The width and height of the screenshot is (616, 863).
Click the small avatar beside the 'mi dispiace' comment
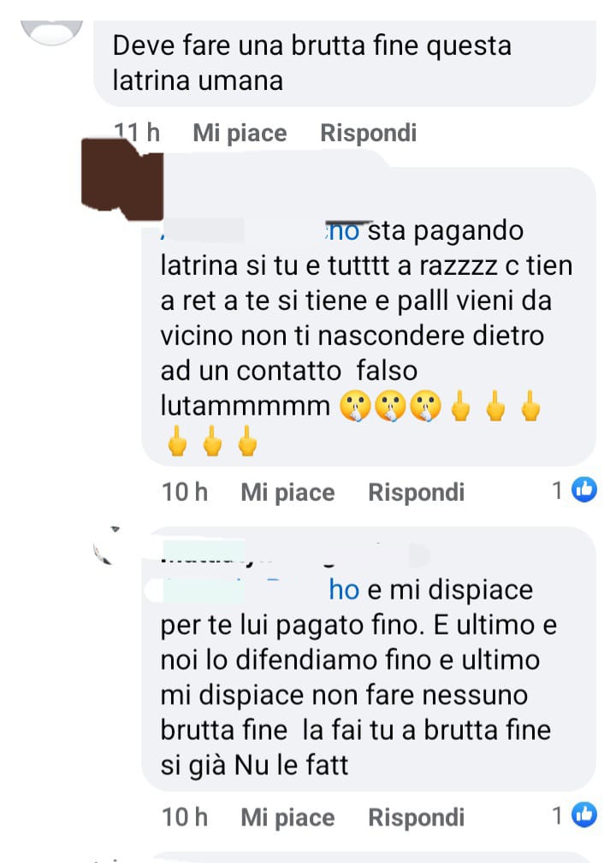pos(107,546)
